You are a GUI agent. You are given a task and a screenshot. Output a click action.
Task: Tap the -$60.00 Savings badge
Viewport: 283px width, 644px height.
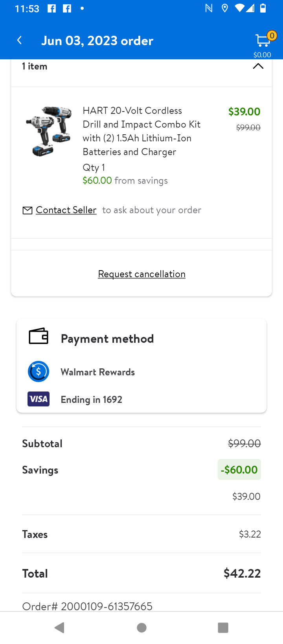(x=239, y=470)
